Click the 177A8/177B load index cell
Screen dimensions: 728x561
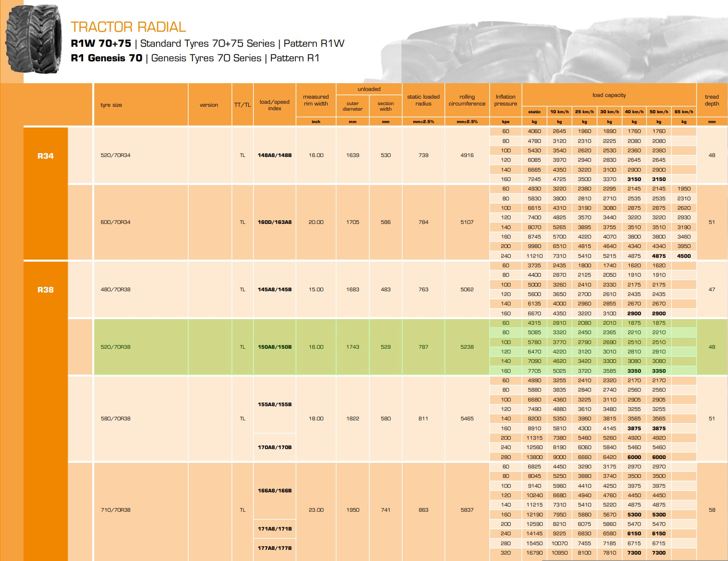[x=274, y=548]
